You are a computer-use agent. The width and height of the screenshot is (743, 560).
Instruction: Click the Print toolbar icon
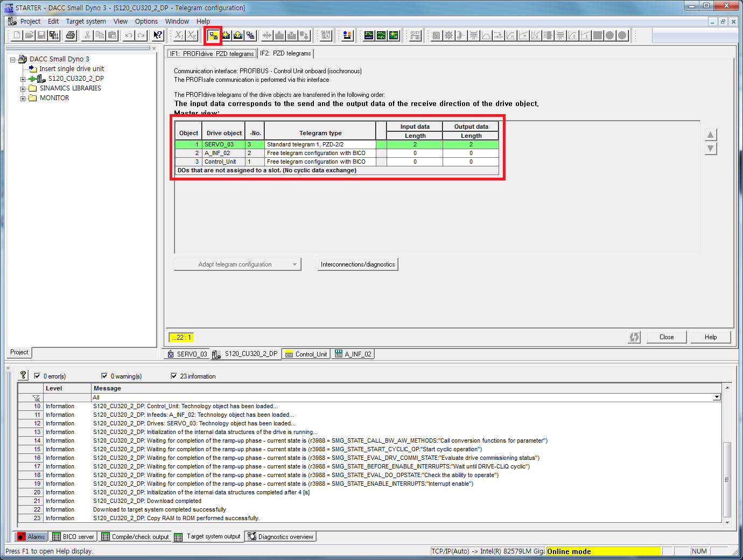(x=71, y=36)
